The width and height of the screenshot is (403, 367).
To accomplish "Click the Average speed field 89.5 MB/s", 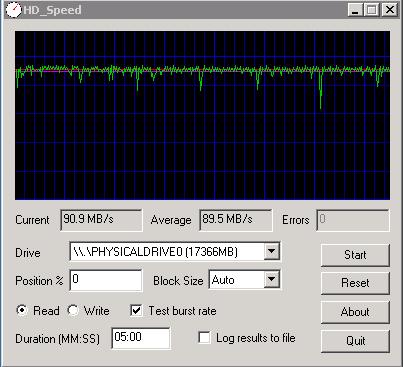I will click(x=235, y=220).
